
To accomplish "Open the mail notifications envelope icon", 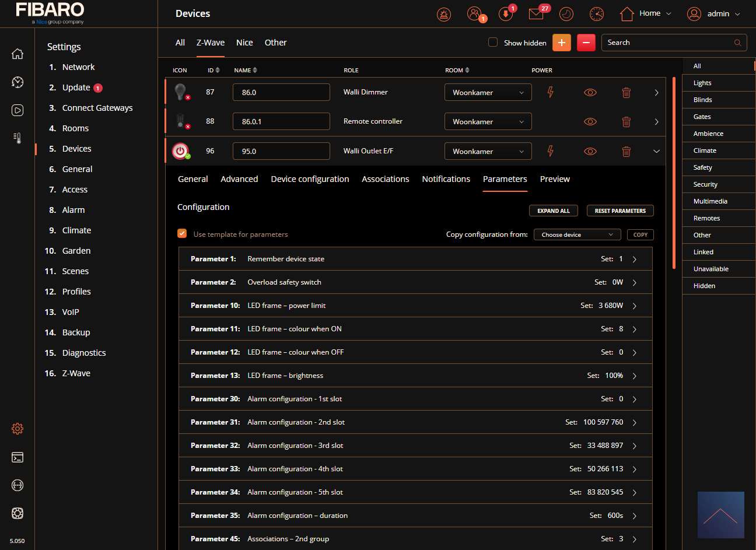I will pos(536,14).
